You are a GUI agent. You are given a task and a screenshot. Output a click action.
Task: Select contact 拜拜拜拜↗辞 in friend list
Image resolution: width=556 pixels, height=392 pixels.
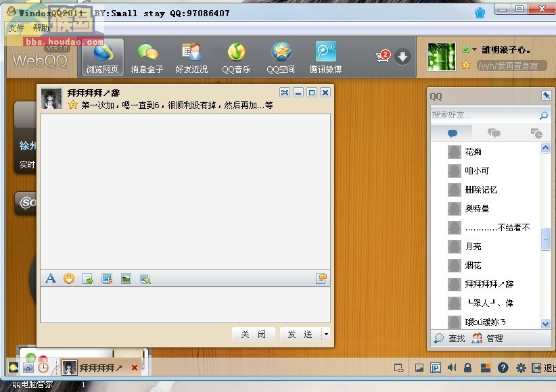tap(485, 284)
